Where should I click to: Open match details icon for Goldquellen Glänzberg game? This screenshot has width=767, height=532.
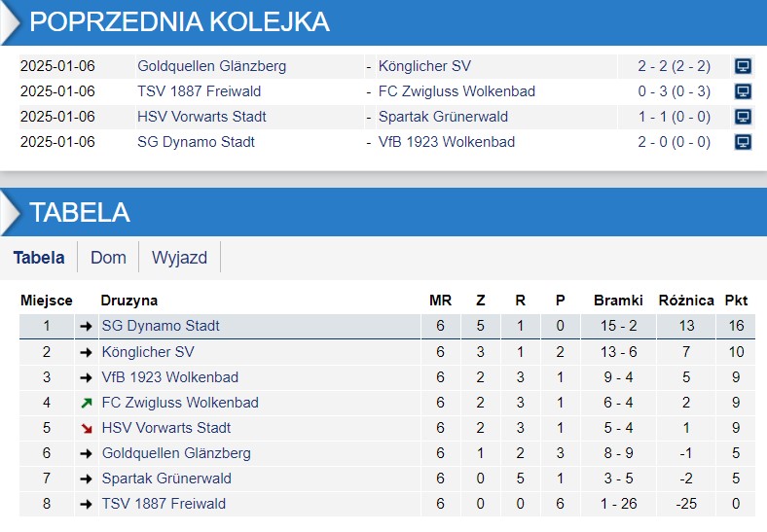743,66
